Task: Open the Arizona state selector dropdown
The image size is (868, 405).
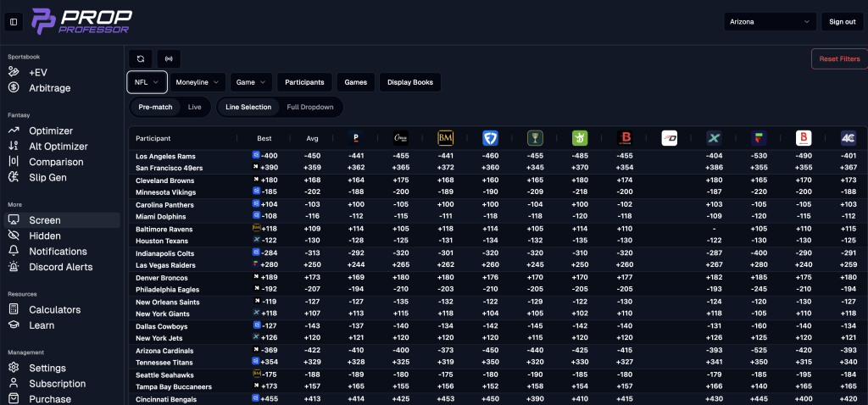Action: coord(770,22)
